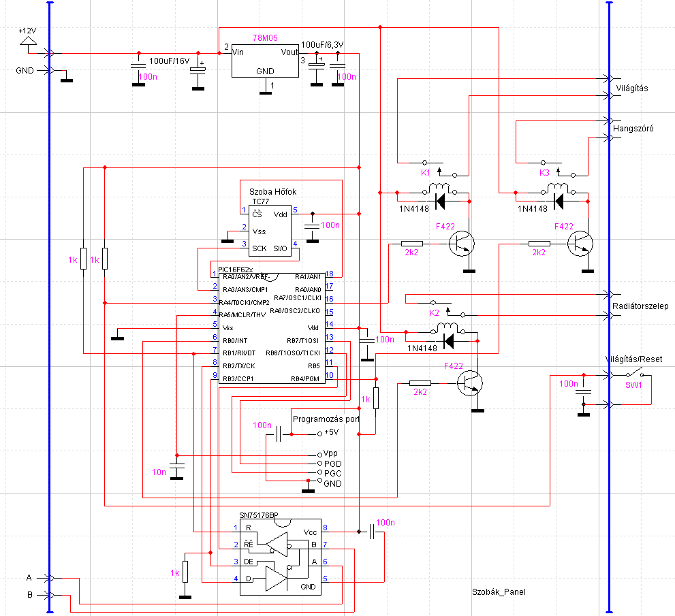Select the 2k2 resistor at K2 transistor
675x616 pixels.
[420, 383]
